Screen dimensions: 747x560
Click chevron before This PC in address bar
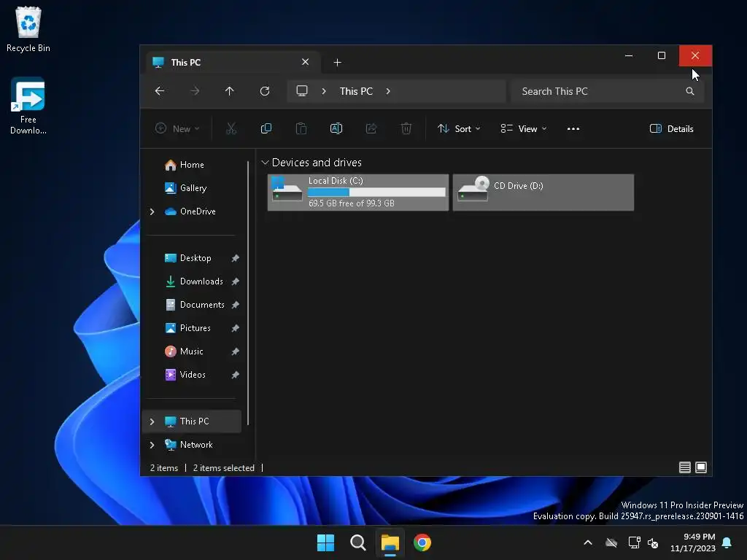pos(324,91)
